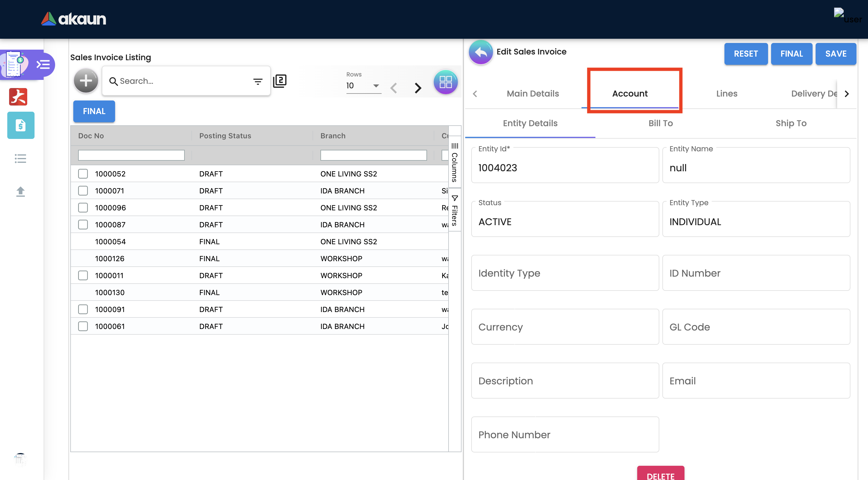The image size is (868, 480).
Task: Tick the checkbox for invoice 1000096
Action: coord(83,208)
